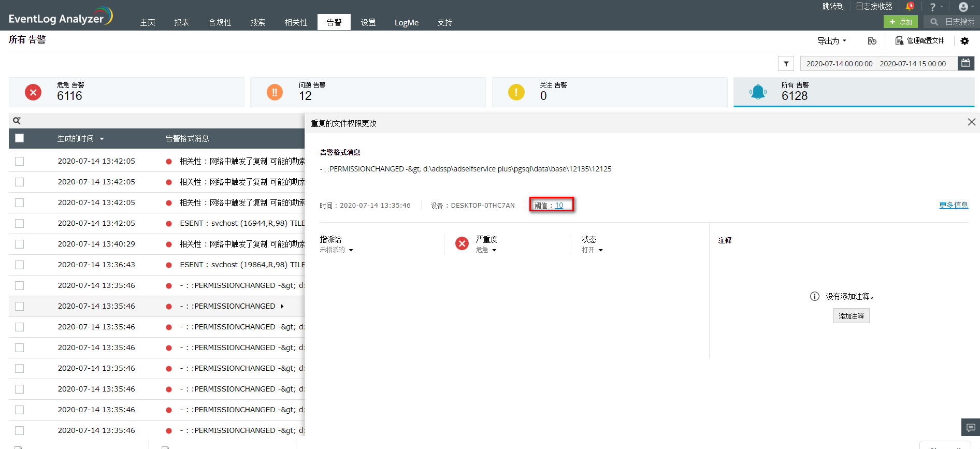Screen dimensions: 980x449
Task: Check the last visible 13:35:46 row checkbox
Action: coord(20,430)
